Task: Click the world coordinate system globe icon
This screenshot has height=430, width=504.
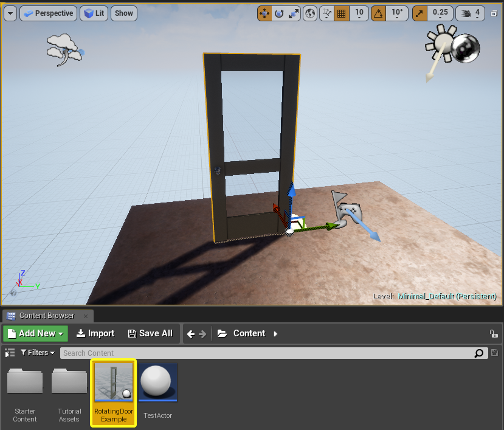Action: (x=310, y=13)
